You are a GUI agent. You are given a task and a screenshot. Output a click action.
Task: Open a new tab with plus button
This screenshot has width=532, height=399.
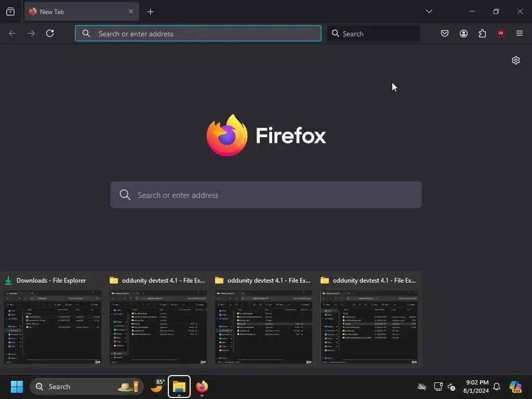coord(150,12)
